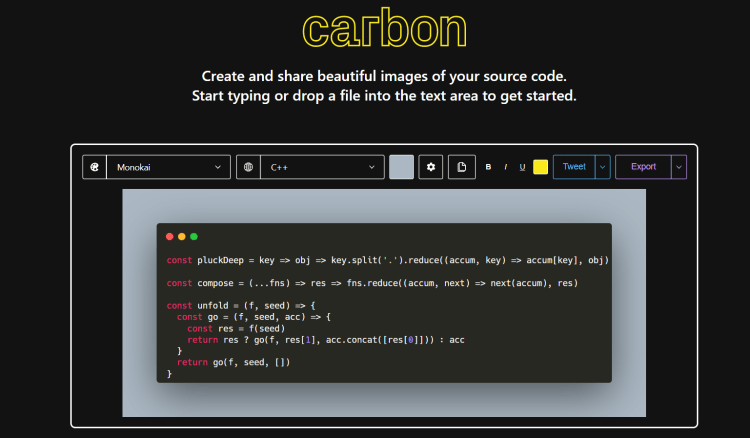The width and height of the screenshot is (750, 438).
Task: Open the gray background color picker
Action: pos(401,167)
